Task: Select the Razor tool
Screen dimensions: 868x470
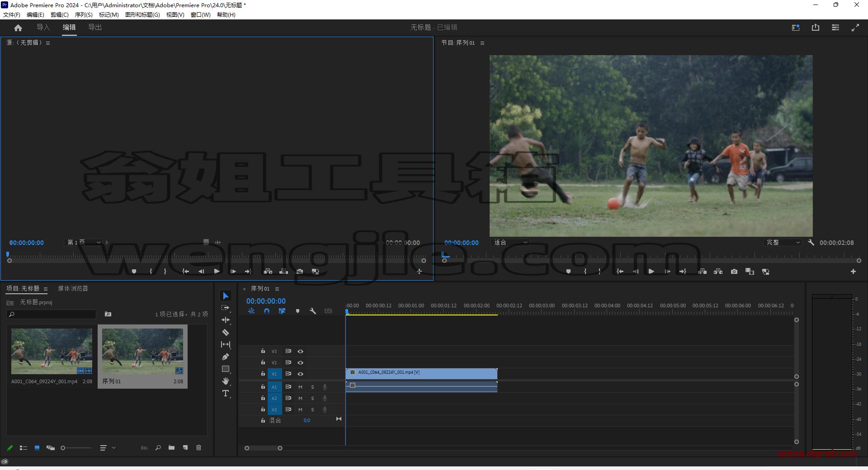Action: point(226,333)
